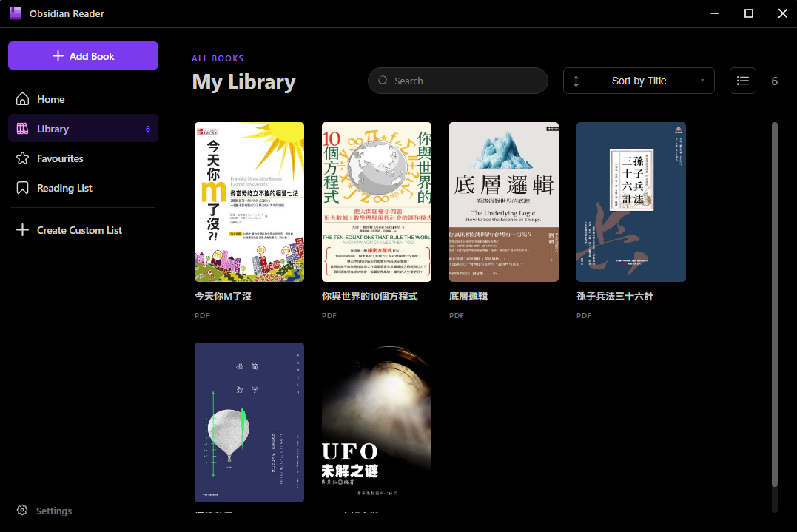Focus the Search input field
Viewport: 797px width, 532px height.
pos(457,81)
